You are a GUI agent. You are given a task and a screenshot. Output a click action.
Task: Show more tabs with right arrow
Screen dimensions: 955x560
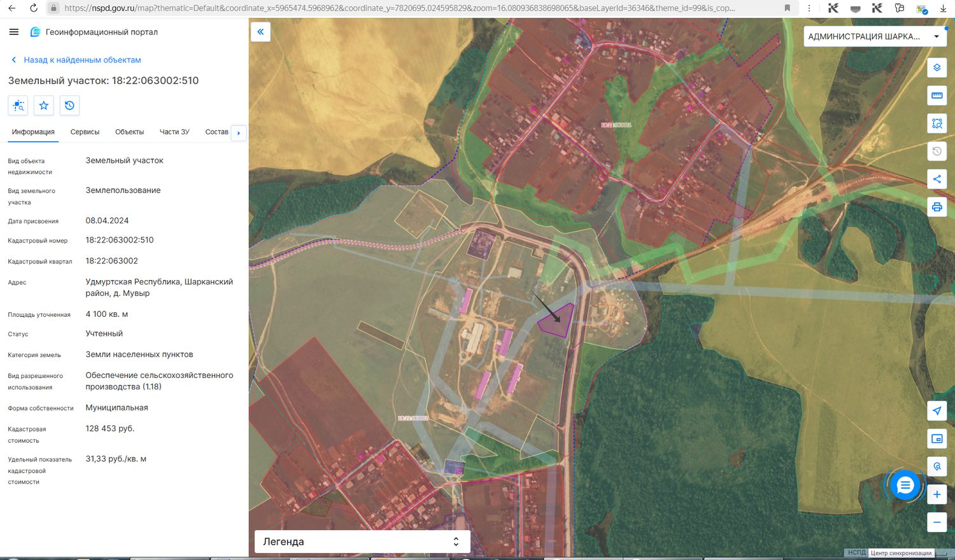pyautogui.click(x=239, y=133)
